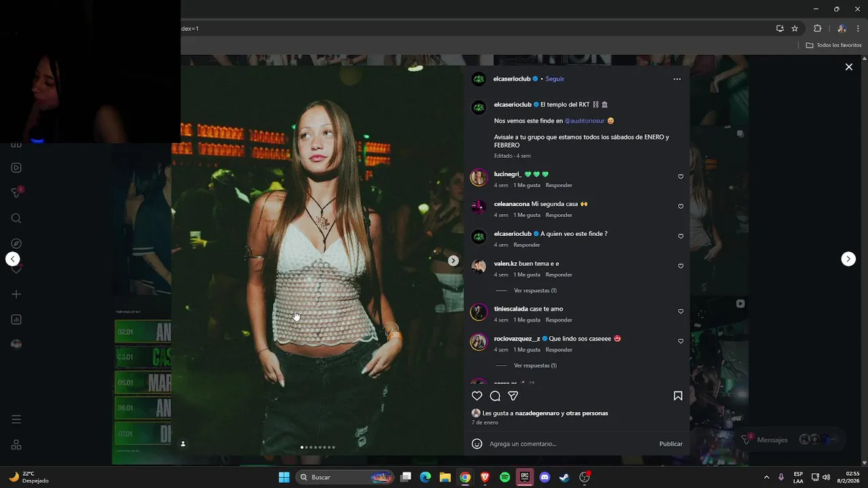
Task: Open Instagram search in sidebar
Action: click(x=16, y=218)
